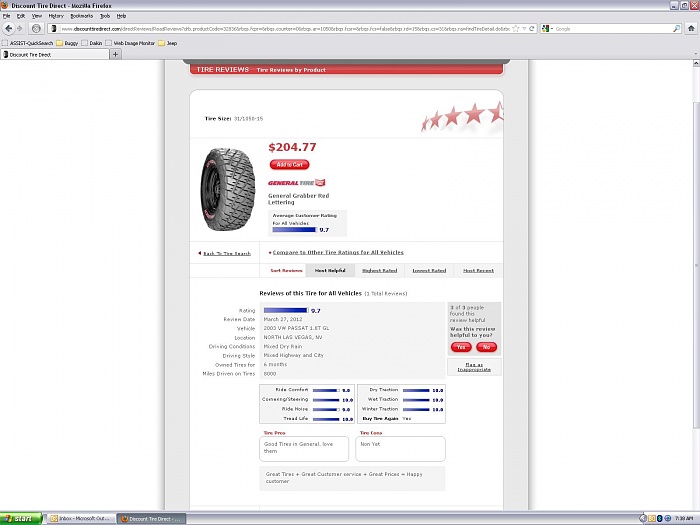
Task: Sort reviews by Lowest Rated
Action: [429, 271]
